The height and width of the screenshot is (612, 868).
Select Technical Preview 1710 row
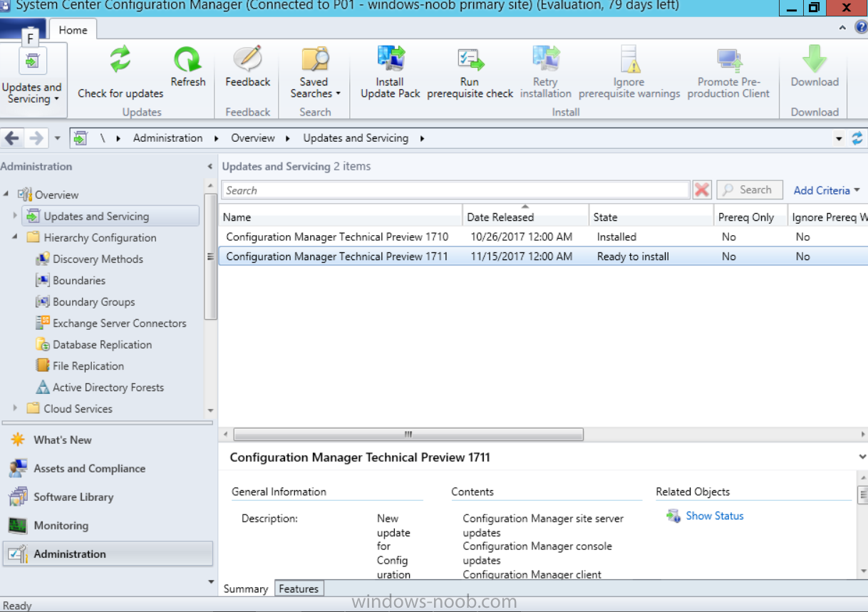point(543,237)
